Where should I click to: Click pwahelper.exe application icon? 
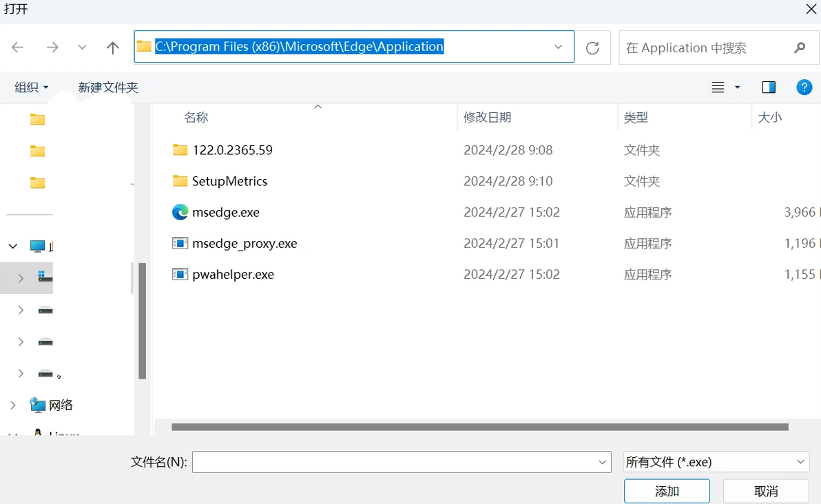click(x=180, y=274)
